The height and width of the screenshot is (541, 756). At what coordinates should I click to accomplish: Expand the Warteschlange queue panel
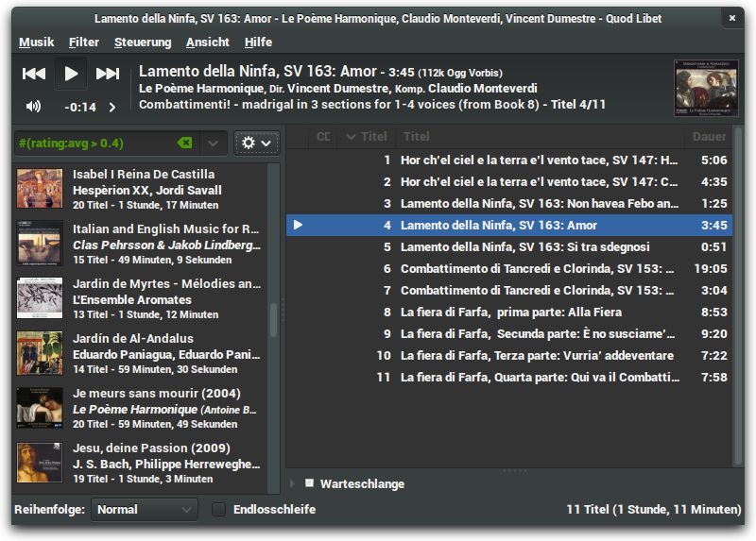click(x=292, y=483)
